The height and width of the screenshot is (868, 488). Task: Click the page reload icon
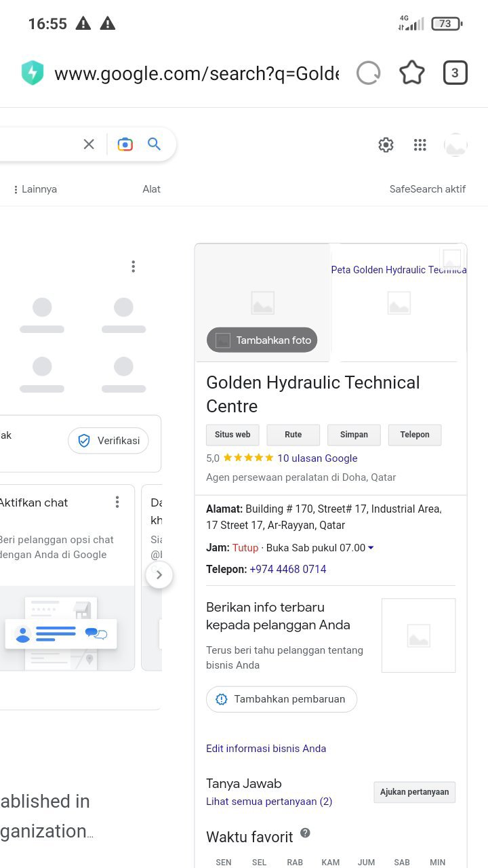coord(369,73)
